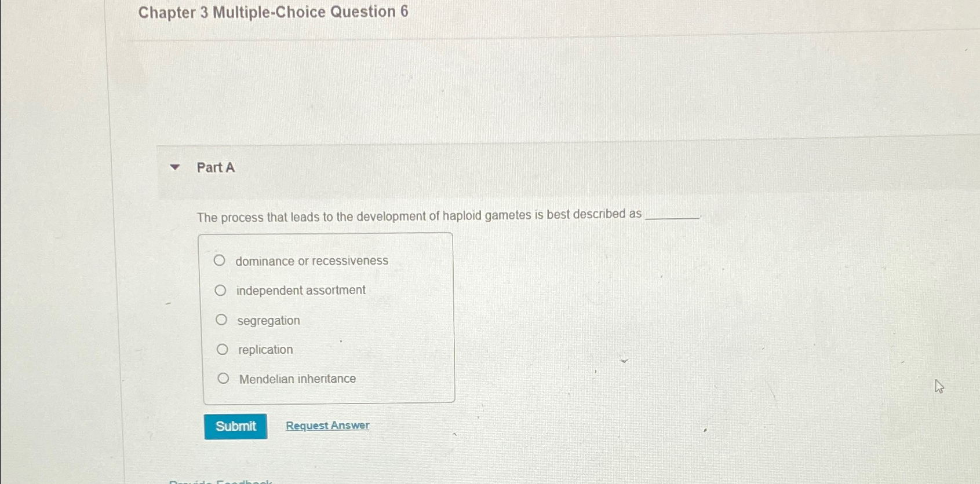980x484 pixels.
Task: Click the "segregation" answer label
Action: [x=268, y=320]
